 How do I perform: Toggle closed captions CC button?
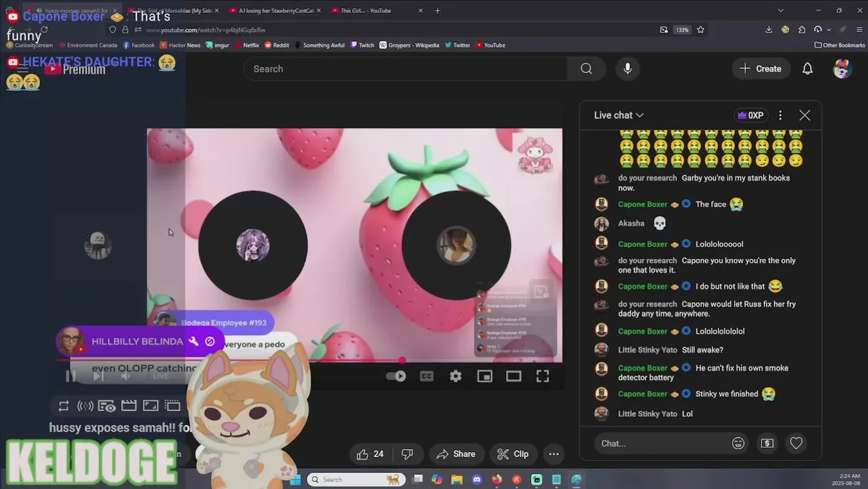(426, 376)
